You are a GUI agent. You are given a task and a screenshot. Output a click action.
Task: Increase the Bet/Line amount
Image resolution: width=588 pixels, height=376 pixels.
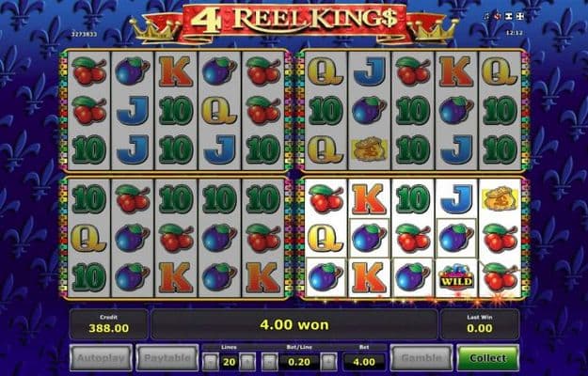328,362
